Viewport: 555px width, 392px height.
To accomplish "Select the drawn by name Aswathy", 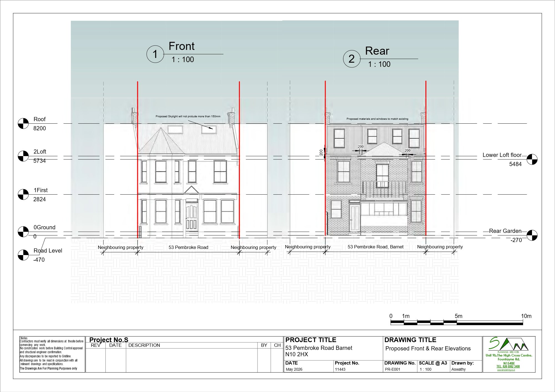I will tap(458, 369).
